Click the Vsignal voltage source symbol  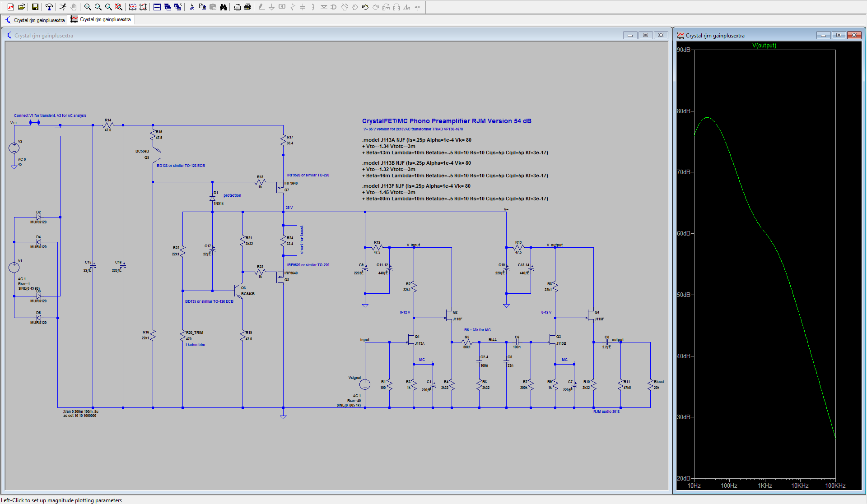point(365,384)
